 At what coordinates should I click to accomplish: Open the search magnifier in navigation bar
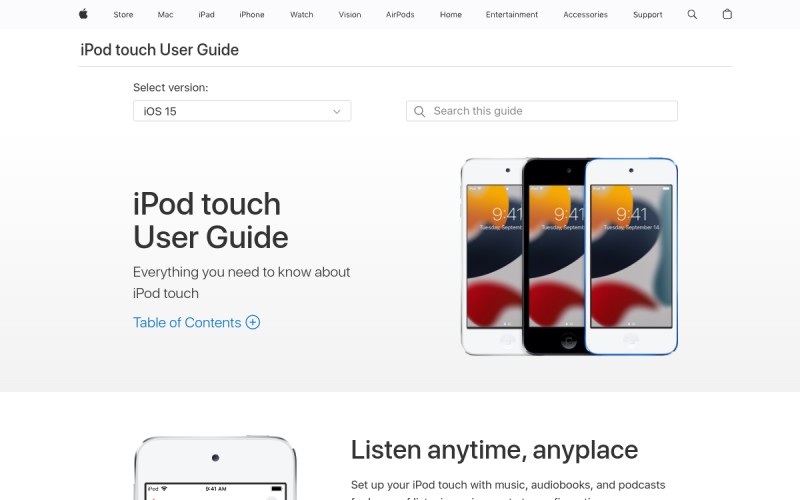point(692,14)
